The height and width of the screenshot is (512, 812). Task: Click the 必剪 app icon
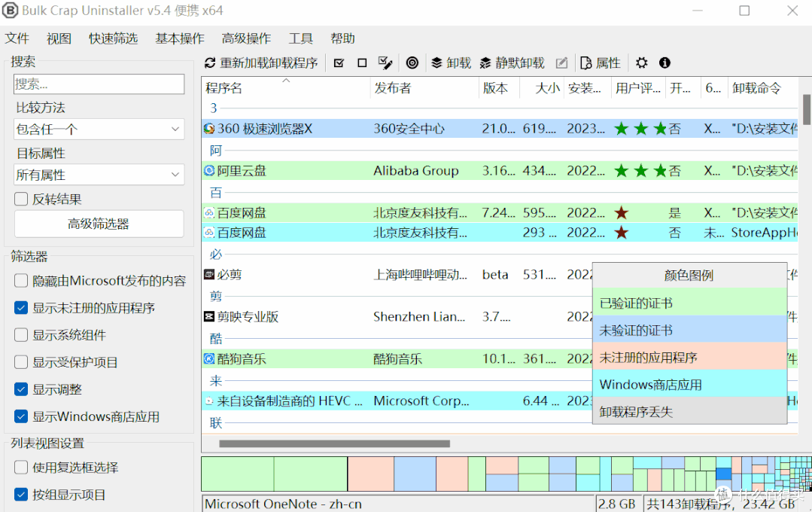pos(209,275)
